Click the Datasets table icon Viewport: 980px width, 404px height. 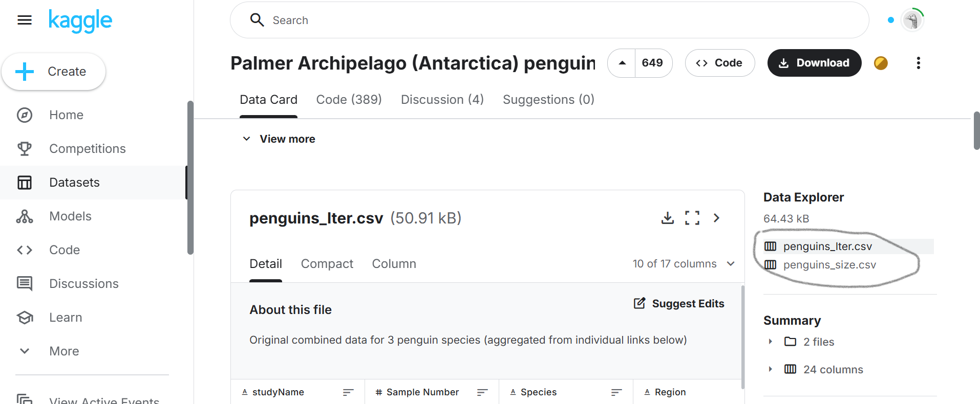tap(25, 183)
